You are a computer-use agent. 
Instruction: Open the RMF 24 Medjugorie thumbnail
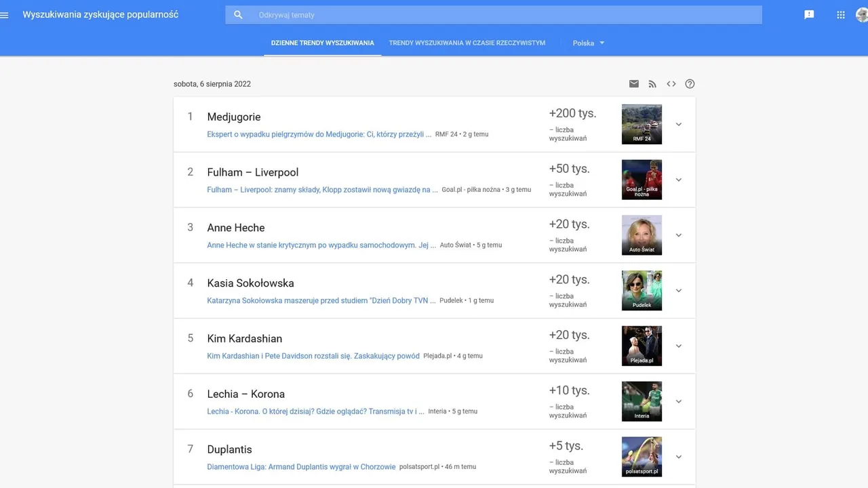[642, 124]
